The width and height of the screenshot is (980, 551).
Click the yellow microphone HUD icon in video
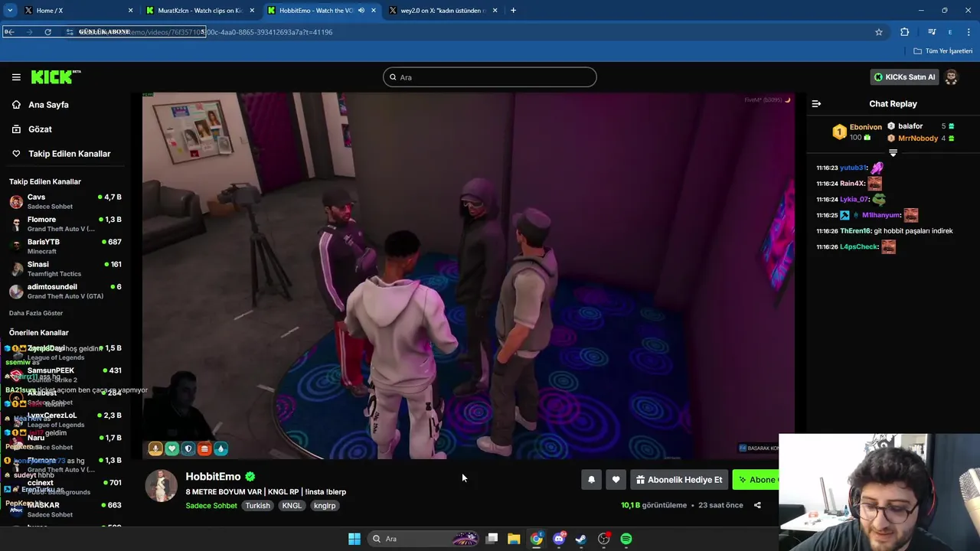tap(155, 449)
